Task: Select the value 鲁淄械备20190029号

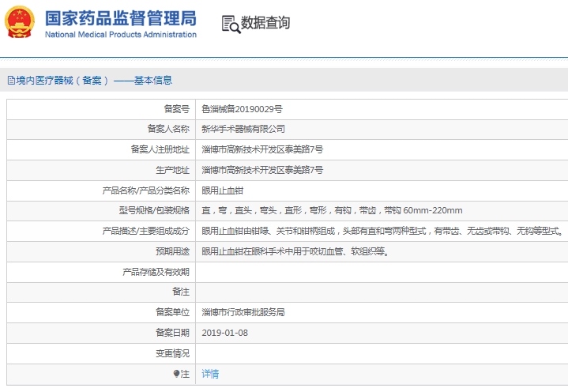Action: [x=242, y=109]
